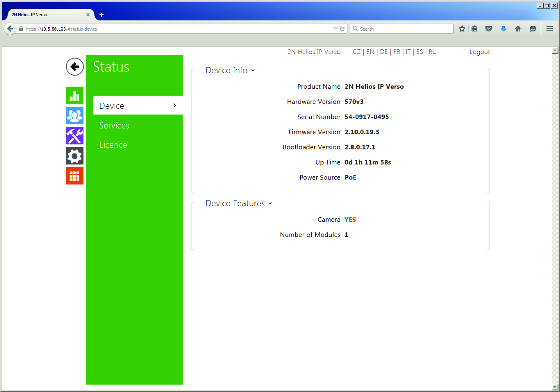Reload the page with refresh icon
Viewport: 560px width, 392px height.
click(x=342, y=29)
